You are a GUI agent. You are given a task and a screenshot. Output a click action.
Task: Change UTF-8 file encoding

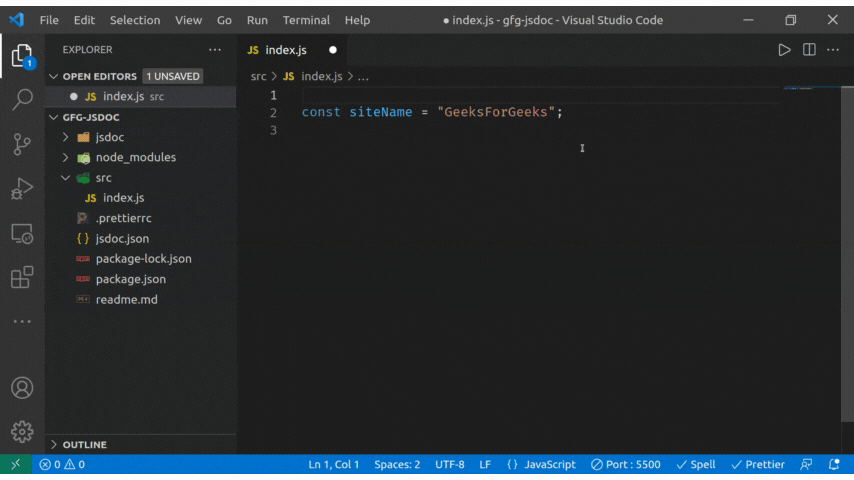[x=449, y=464]
